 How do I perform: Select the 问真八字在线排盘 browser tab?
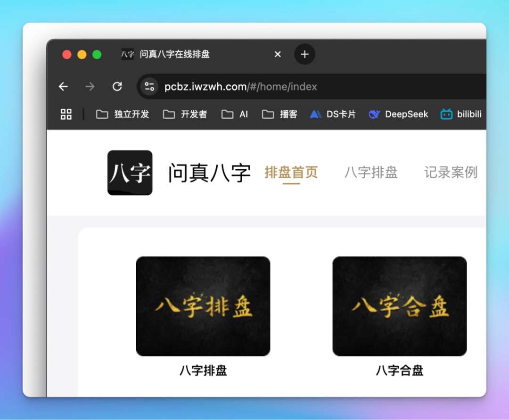coord(201,54)
